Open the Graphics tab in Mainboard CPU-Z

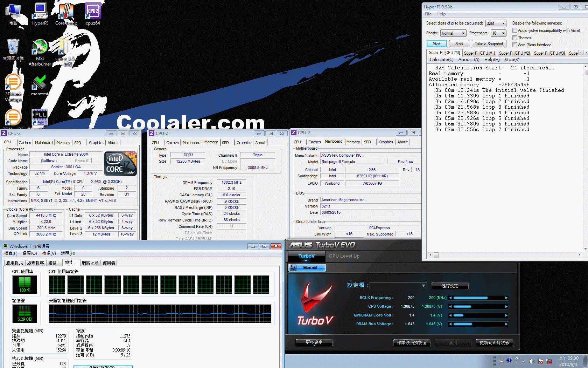386,142
